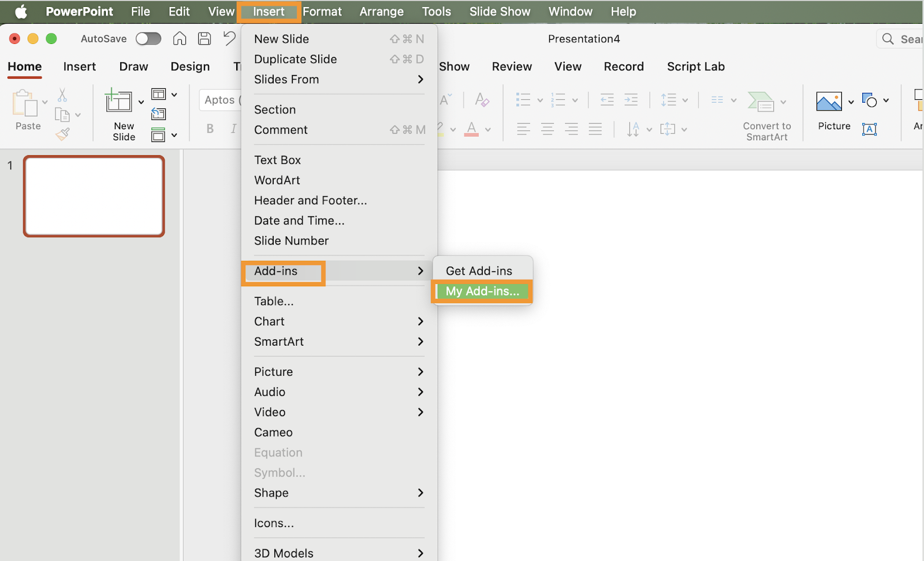Click the Convert to SmartArt icon
Screen dimensions: 924x561
tap(761, 102)
